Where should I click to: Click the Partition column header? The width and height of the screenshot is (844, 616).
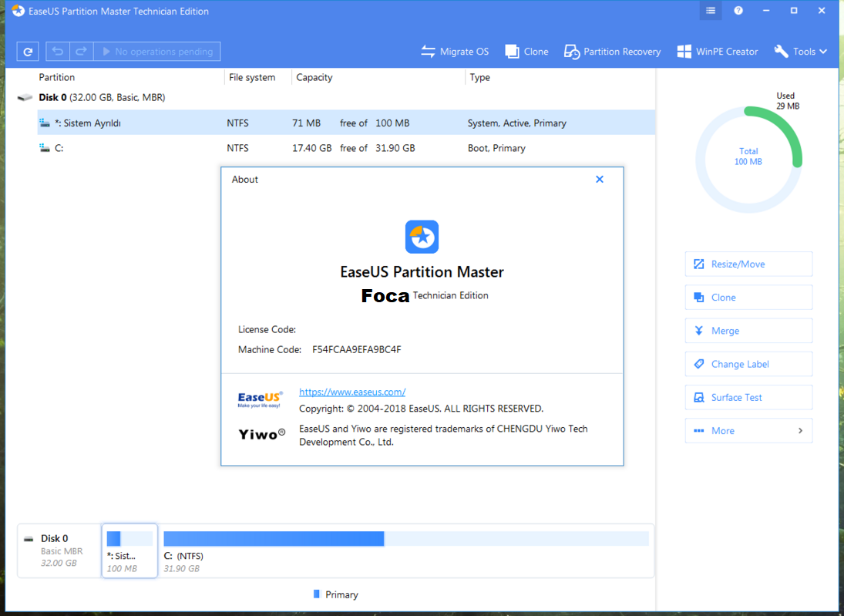(x=56, y=78)
